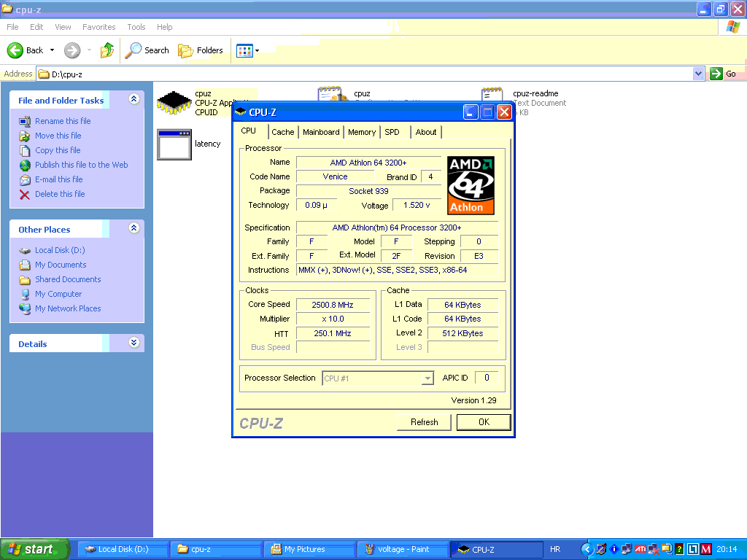Screen dimensions: 747x560
Task: Expand the Details panel
Action: coord(133,343)
